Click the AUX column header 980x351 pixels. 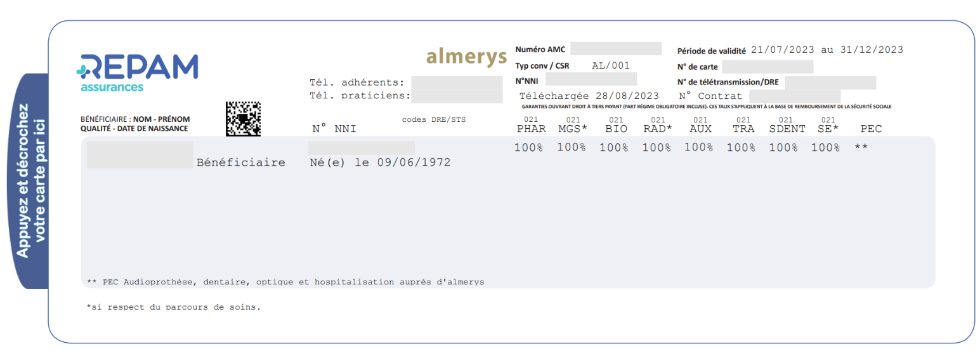700,129
